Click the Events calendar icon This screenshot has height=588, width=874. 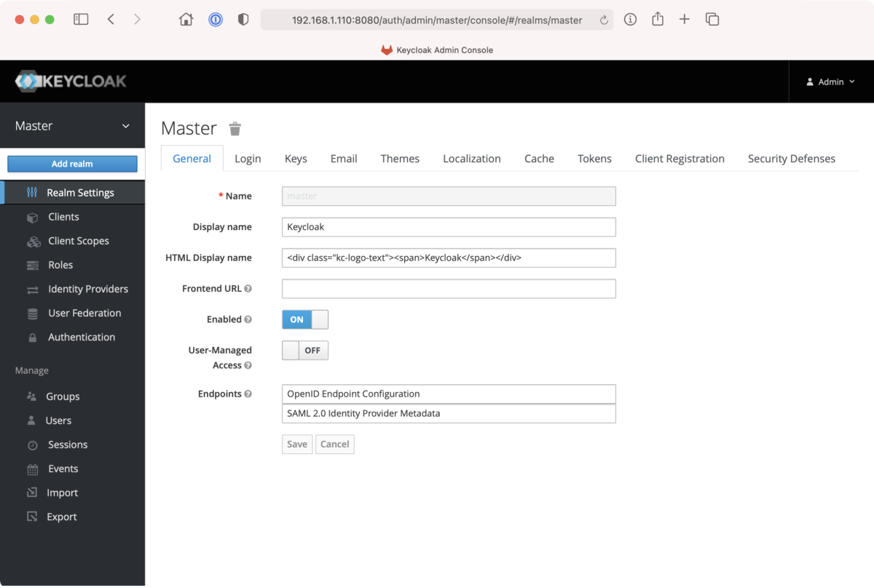[32, 469]
